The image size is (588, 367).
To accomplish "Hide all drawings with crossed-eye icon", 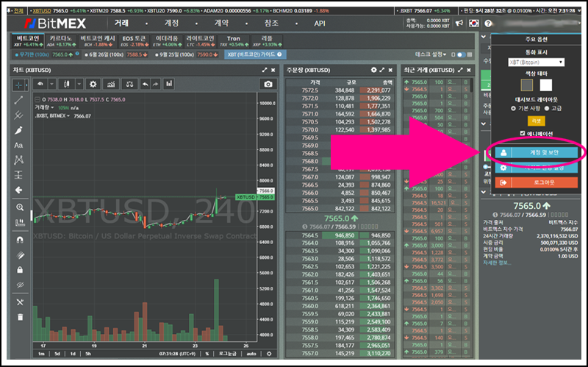I will pos(20,285).
